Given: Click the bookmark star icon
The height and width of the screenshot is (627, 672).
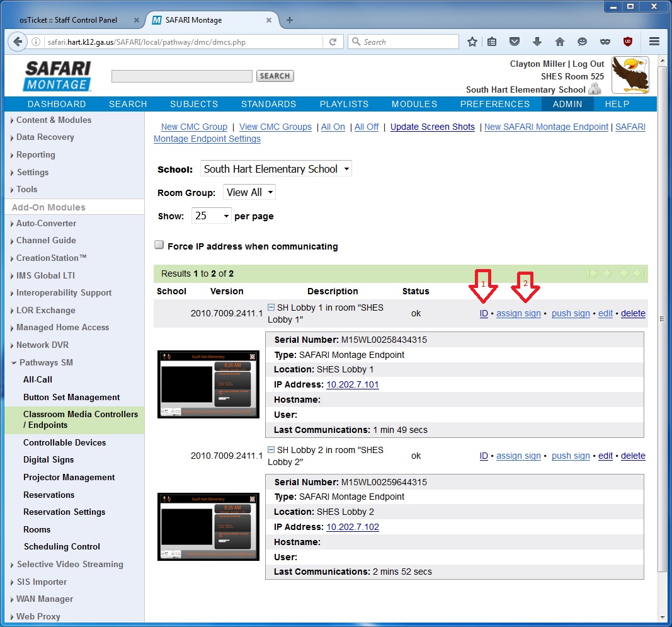Looking at the screenshot, I should click(472, 42).
